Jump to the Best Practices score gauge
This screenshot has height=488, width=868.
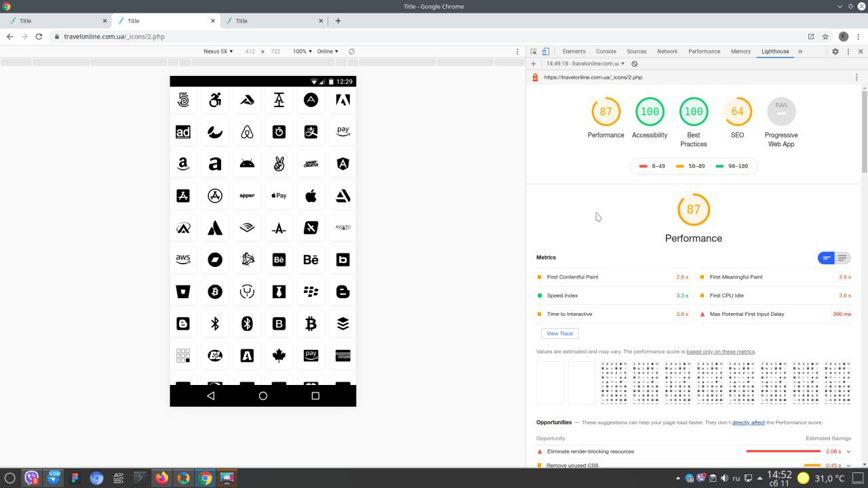(x=693, y=112)
